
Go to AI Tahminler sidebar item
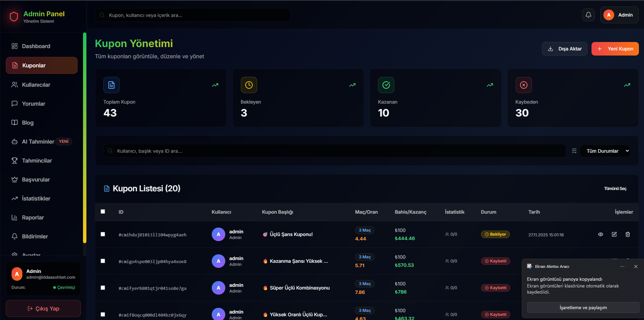point(38,142)
